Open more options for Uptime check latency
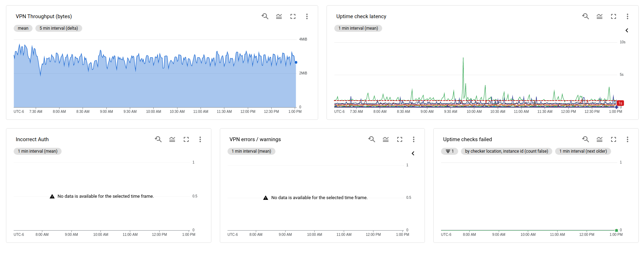 point(628,16)
